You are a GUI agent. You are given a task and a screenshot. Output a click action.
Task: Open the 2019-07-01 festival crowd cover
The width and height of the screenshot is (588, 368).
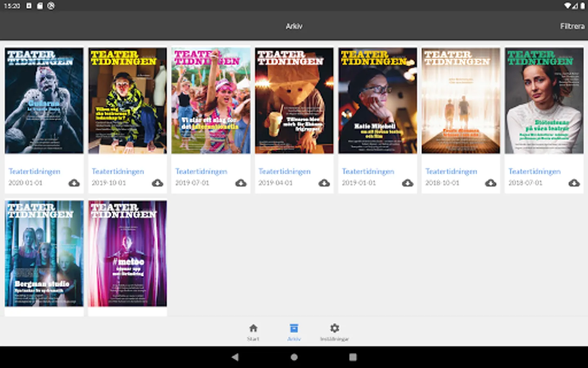(211, 101)
